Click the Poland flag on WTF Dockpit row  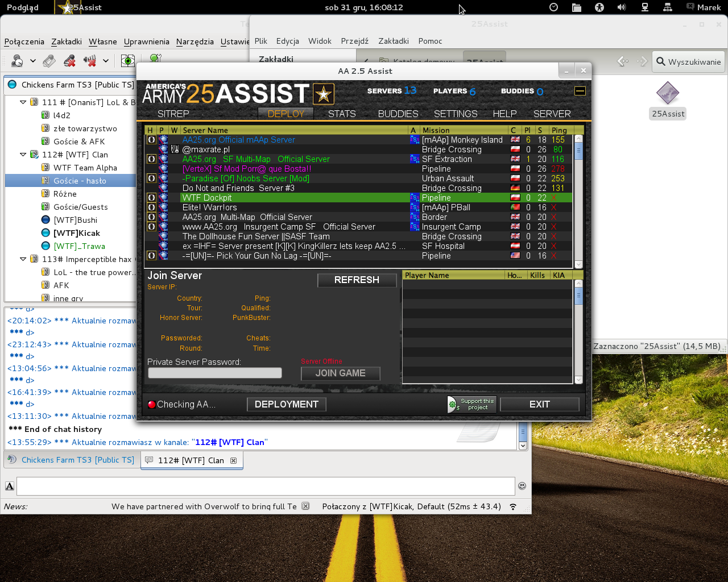click(x=515, y=198)
